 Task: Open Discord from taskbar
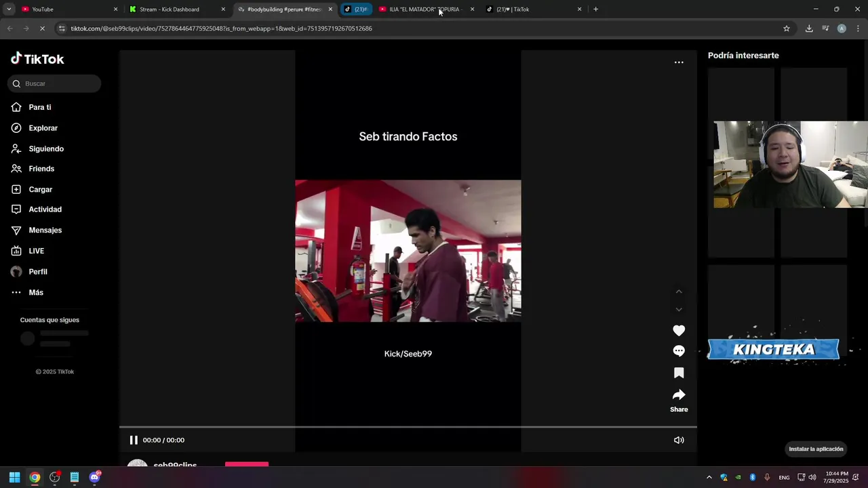pyautogui.click(x=94, y=477)
